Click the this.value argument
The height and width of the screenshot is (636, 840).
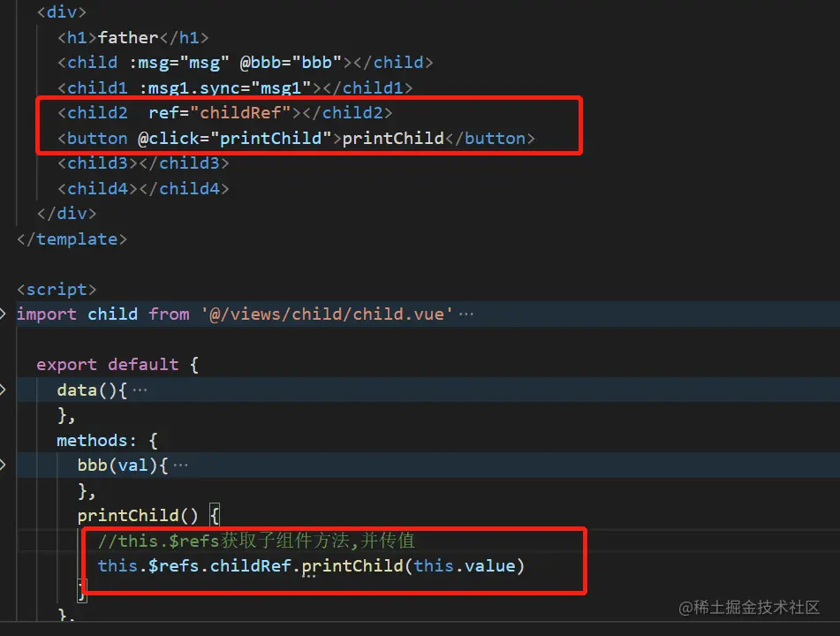tap(465, 566)
